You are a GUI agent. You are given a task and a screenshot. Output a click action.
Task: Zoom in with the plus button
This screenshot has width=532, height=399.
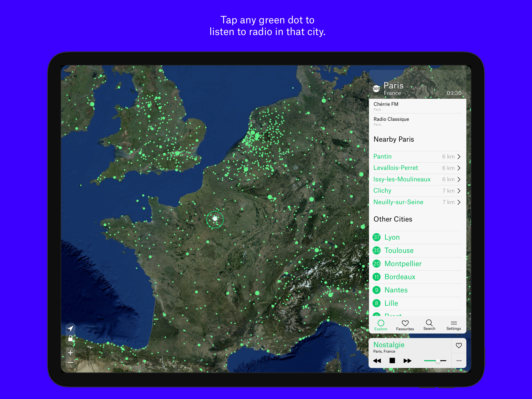pyautogui.click(x=70, y=353)
